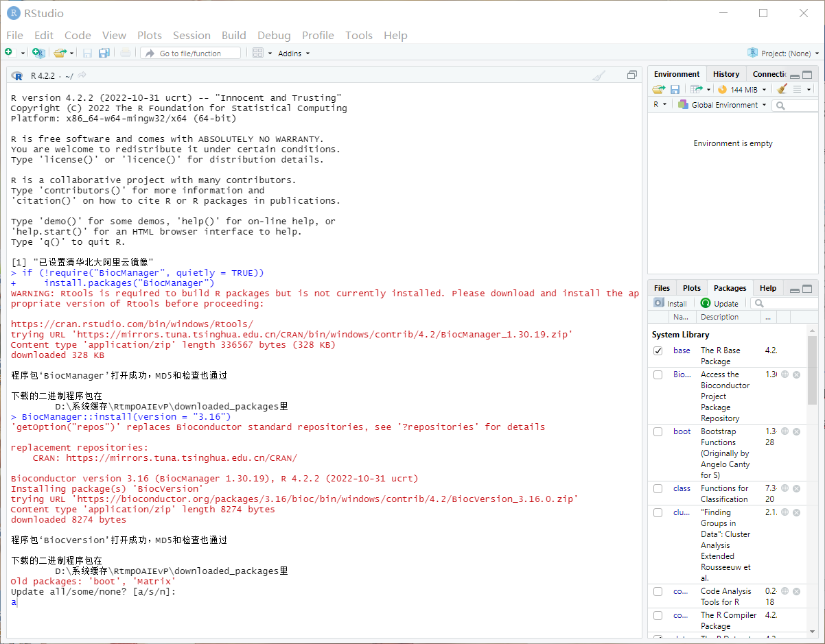This screenshot has width=825, height=644.
Task: Open the View menu
Action: (x=114, y=35)
